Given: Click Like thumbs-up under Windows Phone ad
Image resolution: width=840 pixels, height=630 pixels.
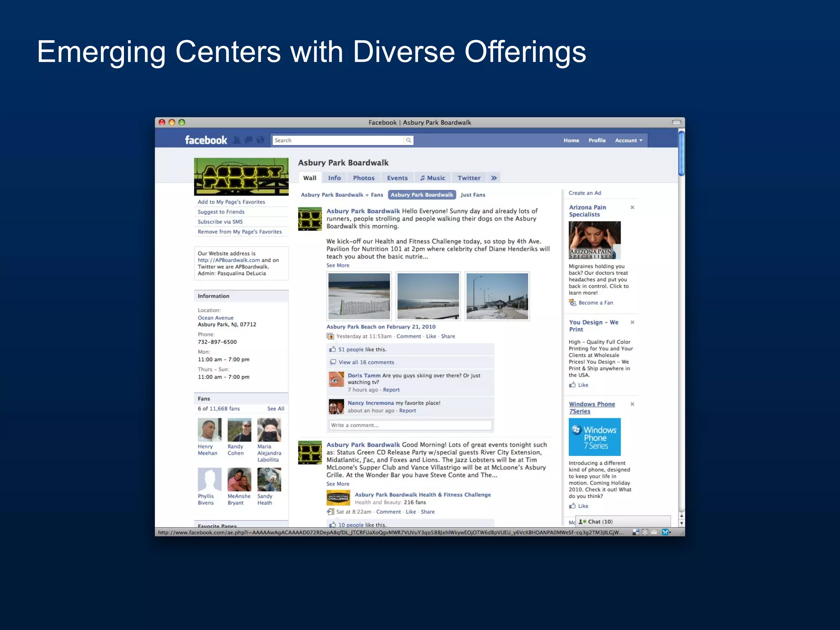Looking at the screenshot, I should [x=573, y=506].
